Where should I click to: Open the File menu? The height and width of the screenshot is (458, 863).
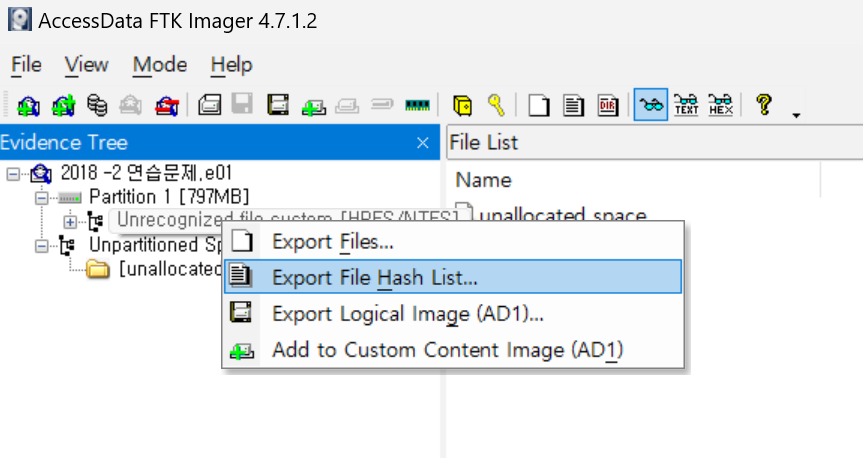click(x=26, y=64)
